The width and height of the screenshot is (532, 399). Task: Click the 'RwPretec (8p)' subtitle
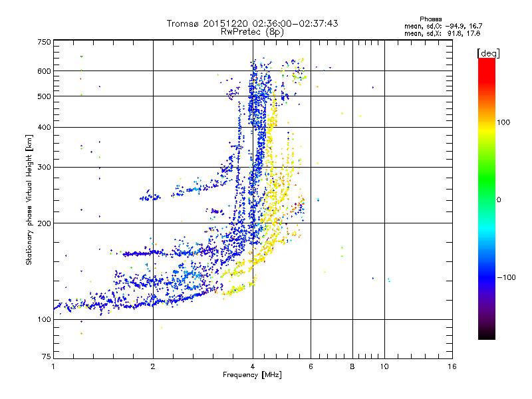252,32
